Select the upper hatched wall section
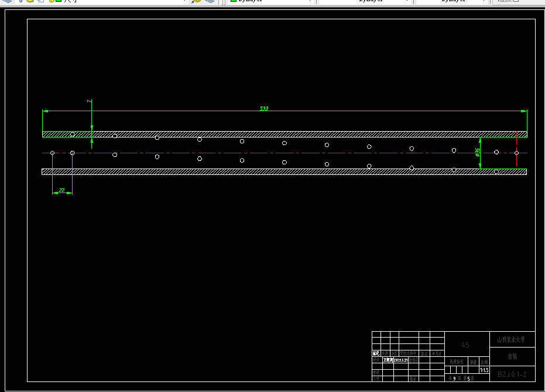545x392 pixels. (x=285, y=134)
